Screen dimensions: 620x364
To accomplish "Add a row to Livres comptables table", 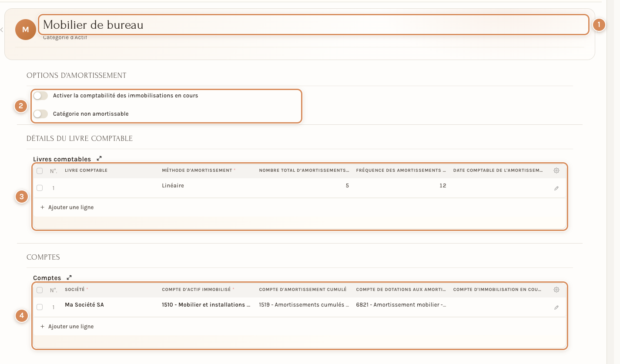I will click(67, 207).
